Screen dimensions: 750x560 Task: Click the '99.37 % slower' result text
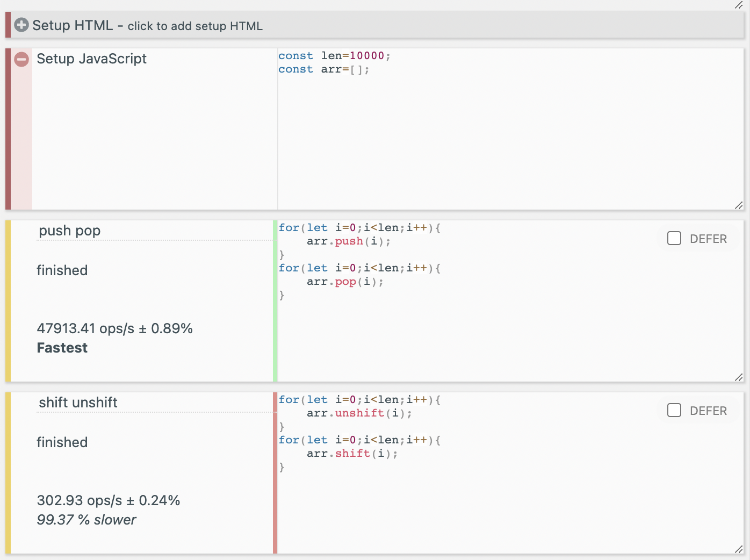tap(86, 520)
